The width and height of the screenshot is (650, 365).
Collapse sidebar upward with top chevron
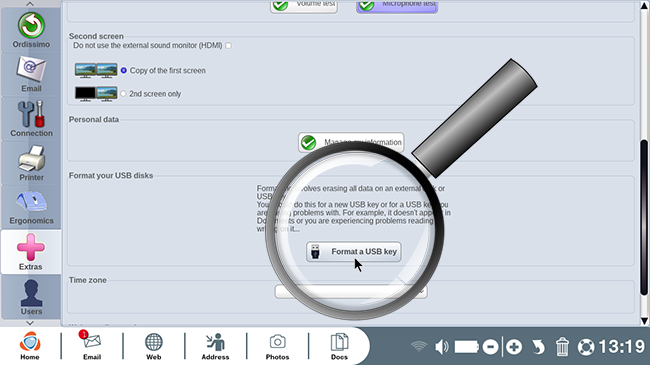click(x=30, y=4)
